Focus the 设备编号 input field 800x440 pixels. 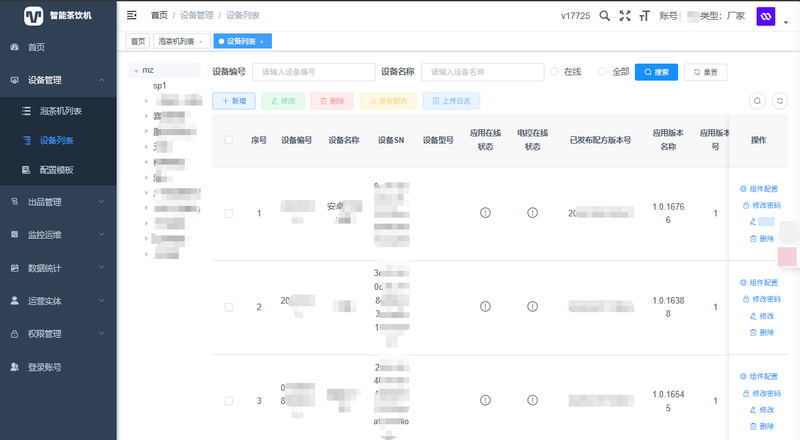point(314,72)
